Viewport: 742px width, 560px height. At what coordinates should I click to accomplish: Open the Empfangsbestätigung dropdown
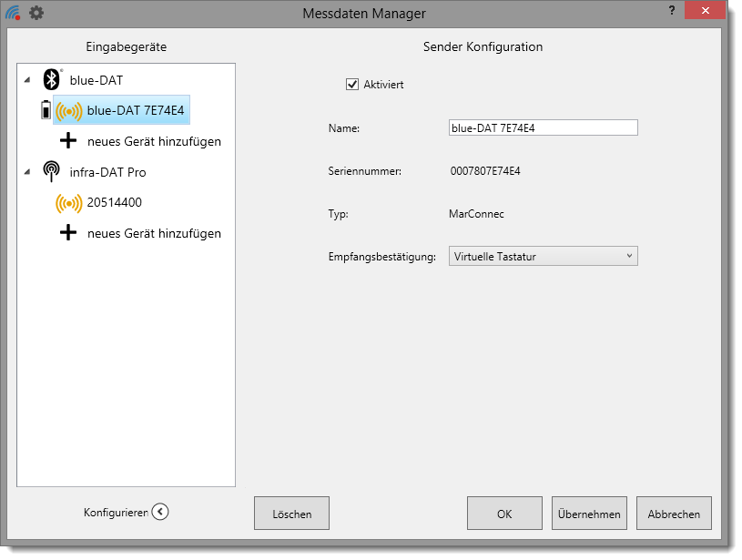pos(544,257)
